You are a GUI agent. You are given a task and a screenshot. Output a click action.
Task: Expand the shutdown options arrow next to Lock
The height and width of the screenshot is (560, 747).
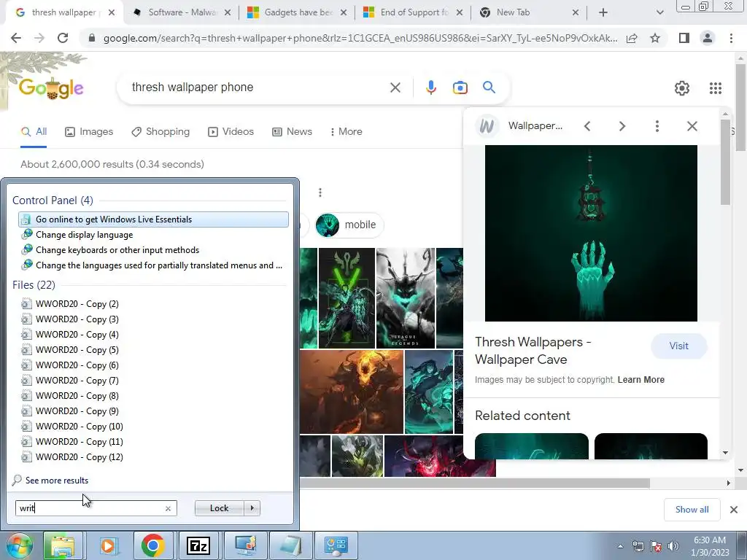click(x=252, y=508)
